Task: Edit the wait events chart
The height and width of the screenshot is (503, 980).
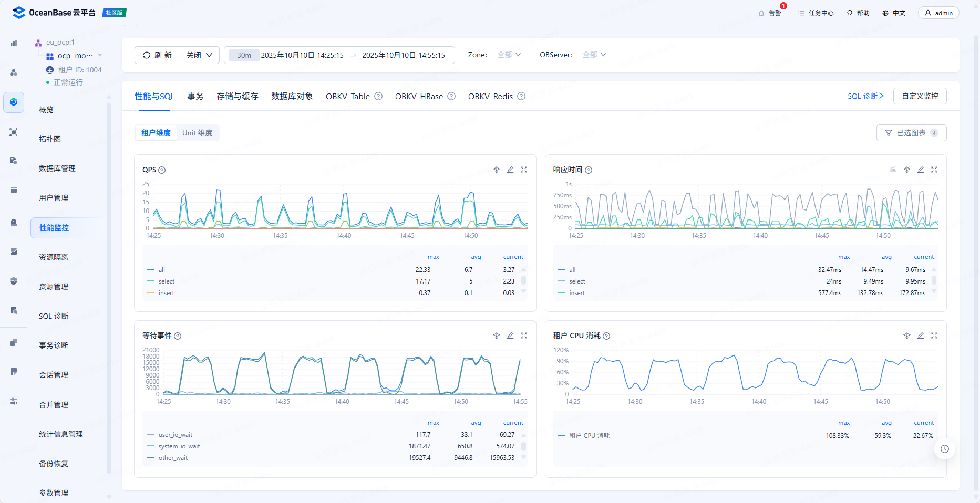Action: click(510, 336)
